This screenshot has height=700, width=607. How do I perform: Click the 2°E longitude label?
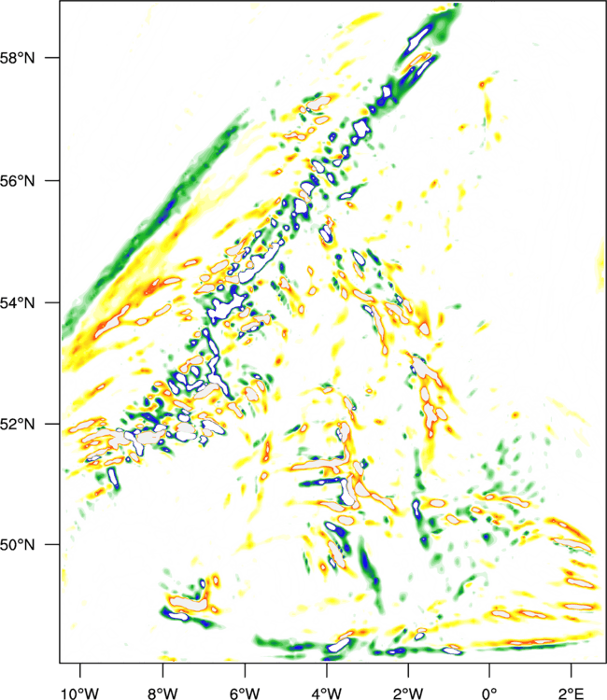(x=571, y=693)
